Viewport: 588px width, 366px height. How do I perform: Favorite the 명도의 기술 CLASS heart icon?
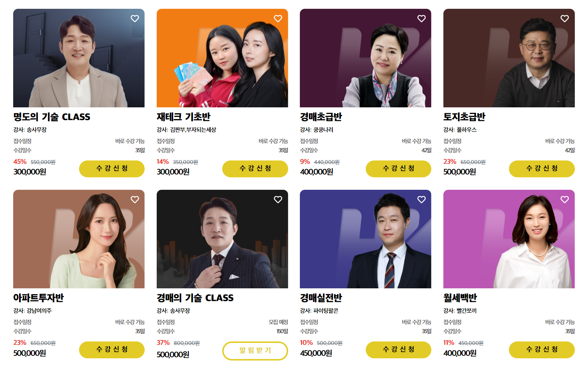pos(135,19)
